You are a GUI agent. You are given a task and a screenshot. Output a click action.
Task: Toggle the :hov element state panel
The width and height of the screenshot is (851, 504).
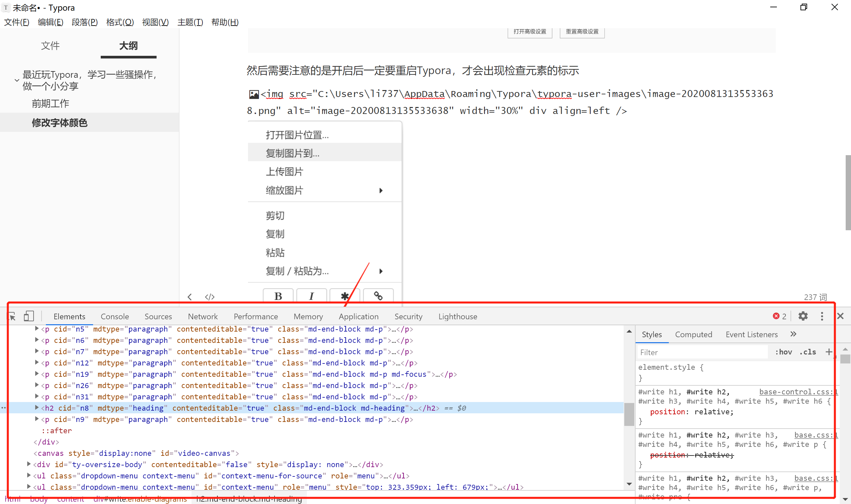pos(783,352)
